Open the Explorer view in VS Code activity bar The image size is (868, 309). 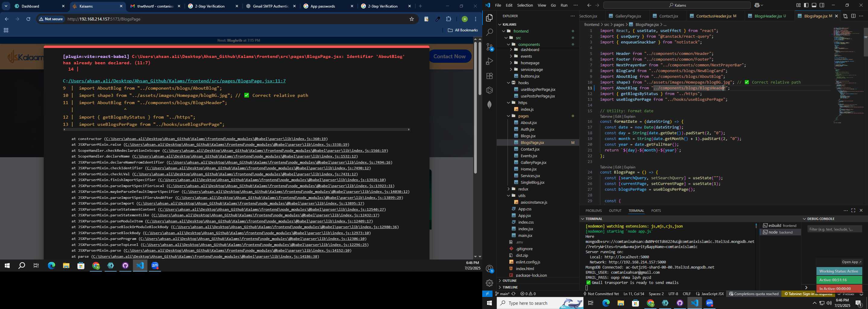489,18
